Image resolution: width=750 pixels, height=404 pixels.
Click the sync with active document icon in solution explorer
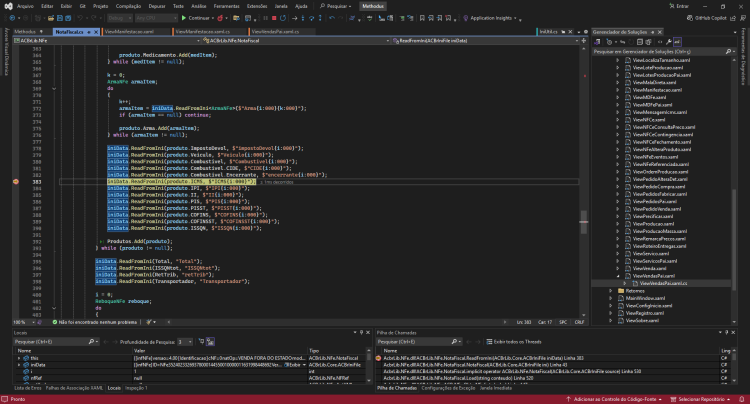click(x=622, y=42)
